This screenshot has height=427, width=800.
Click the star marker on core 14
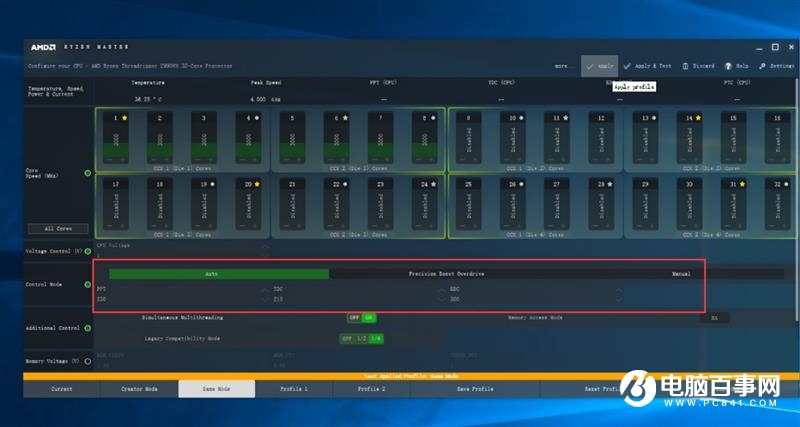point(698,118)
